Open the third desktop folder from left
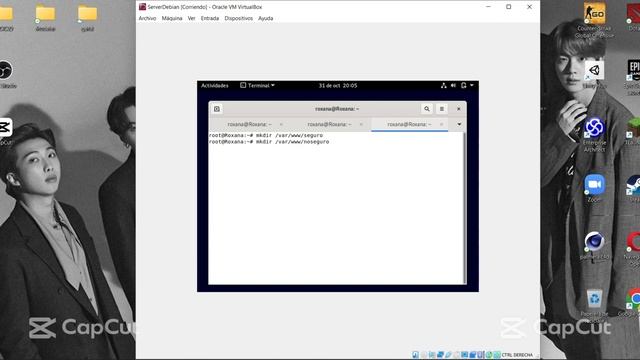The height and width of the screenshot is (360, 640). pyautogui.click(x=87, y=18)
